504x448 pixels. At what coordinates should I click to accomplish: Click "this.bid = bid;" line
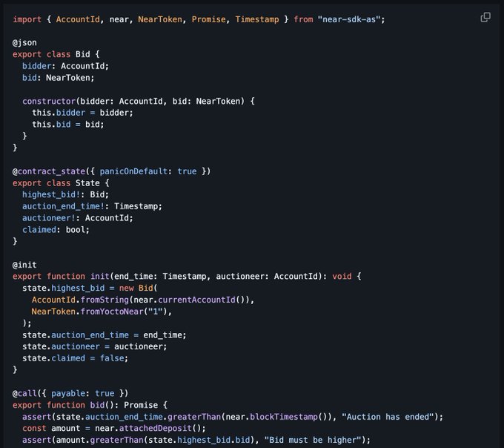coord(68,125)
